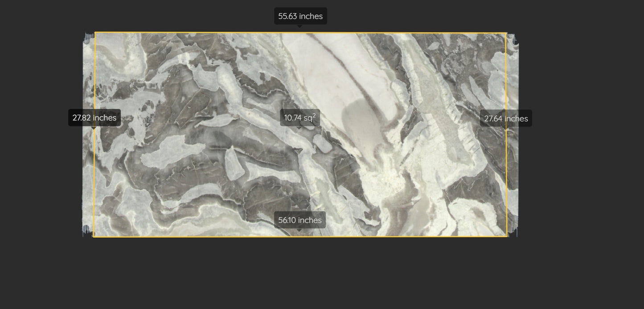Select top-right corner of yellow outline

pos(506,33)
